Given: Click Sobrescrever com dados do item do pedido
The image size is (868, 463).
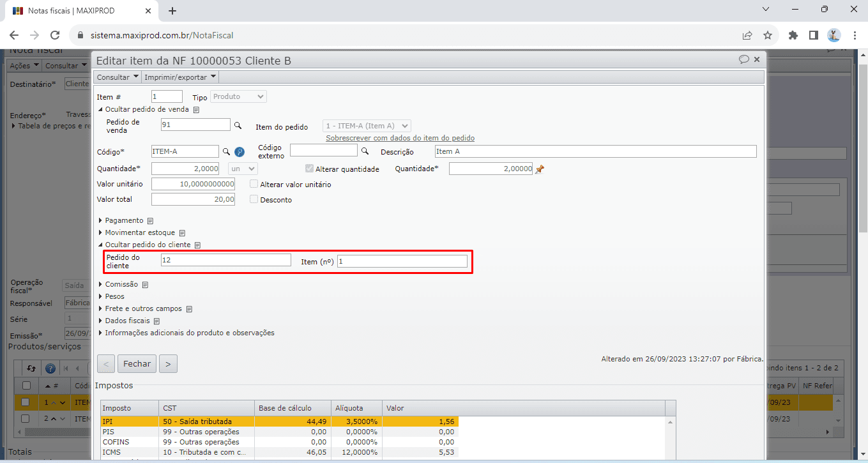Looking at the screenshot, I should tap(400, 138).
